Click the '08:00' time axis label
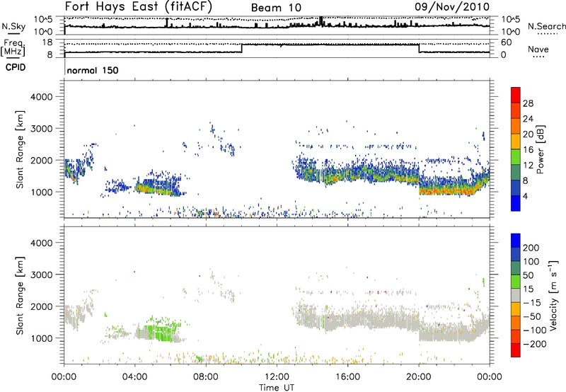Image resolution: width=566 pixels, height=392 pixels. (x=206, y=377)
